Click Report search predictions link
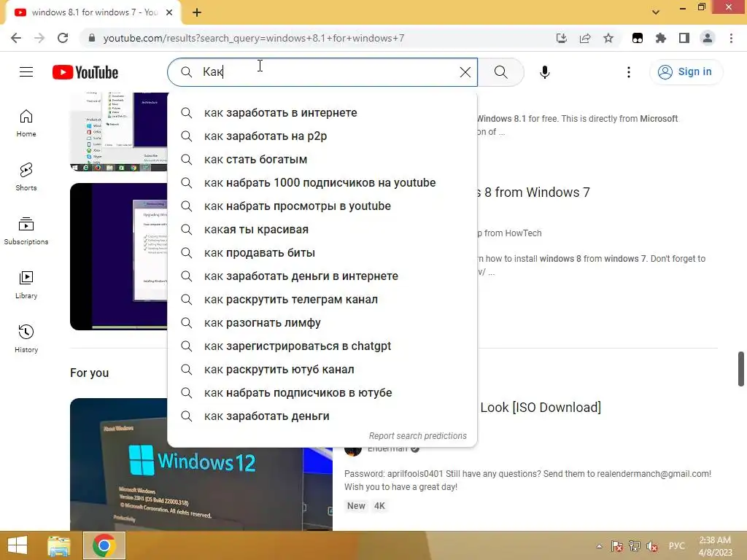This screenshot has width=747, height=560. [417, 436]
